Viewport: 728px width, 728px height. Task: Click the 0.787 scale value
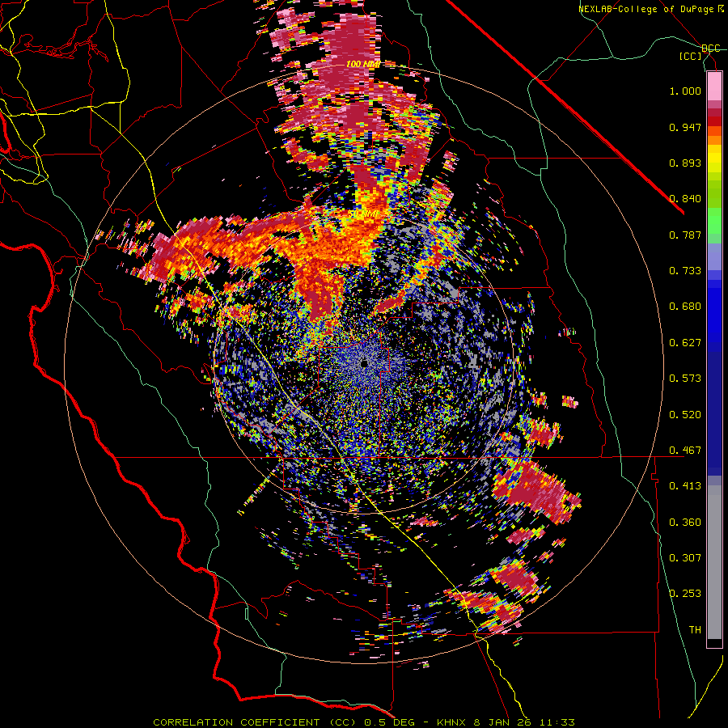click(x=685, y=235)
